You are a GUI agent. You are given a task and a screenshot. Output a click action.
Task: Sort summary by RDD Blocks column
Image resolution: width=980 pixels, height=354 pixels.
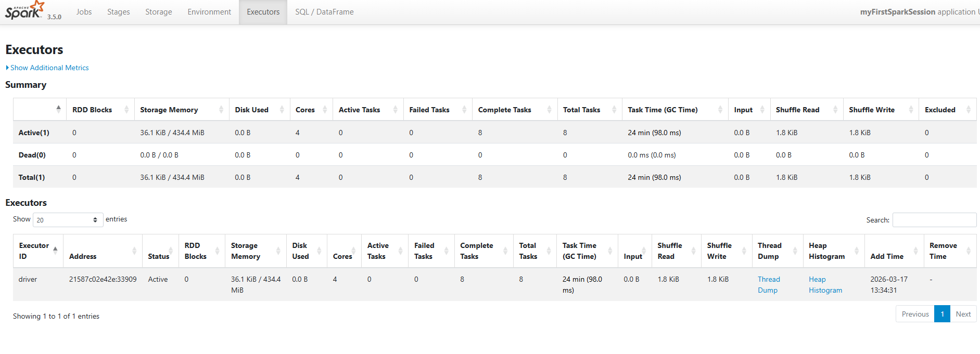tap(100, 110)
